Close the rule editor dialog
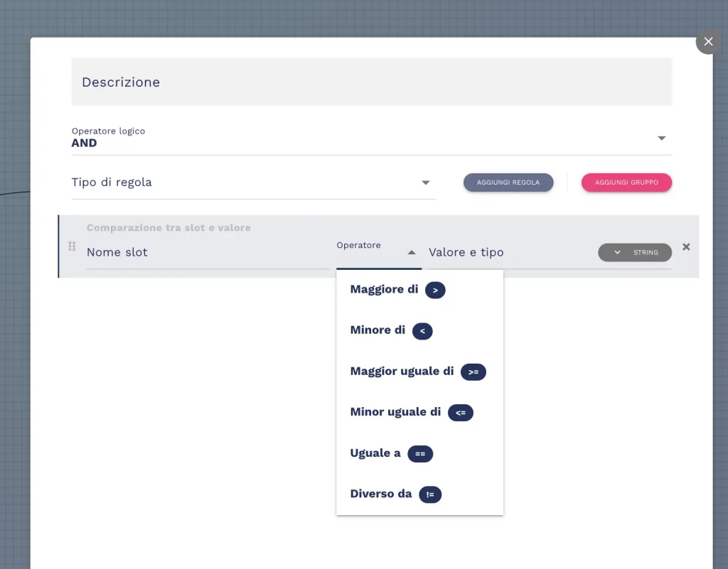728x569 pixels. tap(708, 42)
